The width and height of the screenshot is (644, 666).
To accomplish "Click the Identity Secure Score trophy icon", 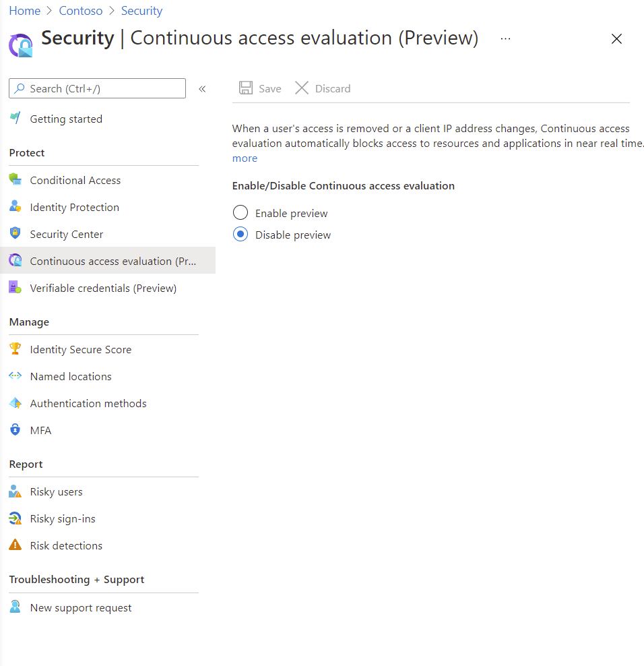I will point(15,349).
